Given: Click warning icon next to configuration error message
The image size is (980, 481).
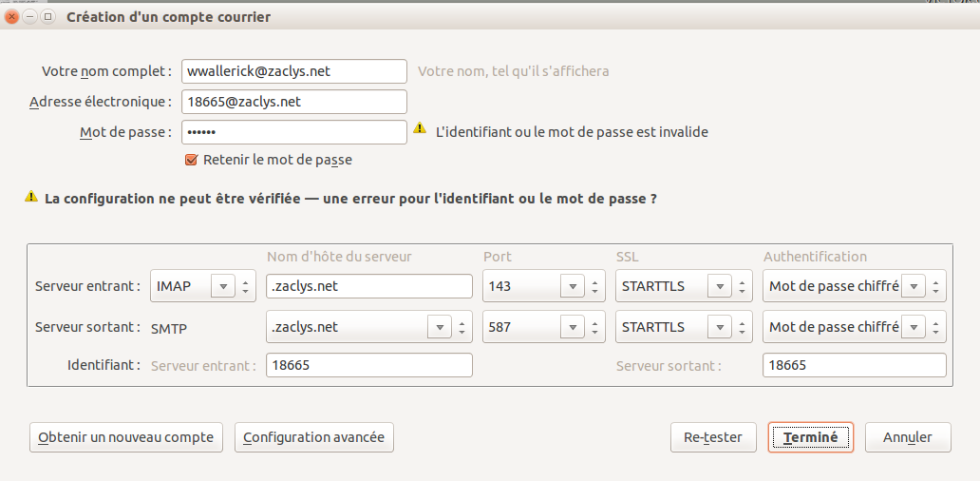Looking at the screenshot, I should click(x=31, y=198).
